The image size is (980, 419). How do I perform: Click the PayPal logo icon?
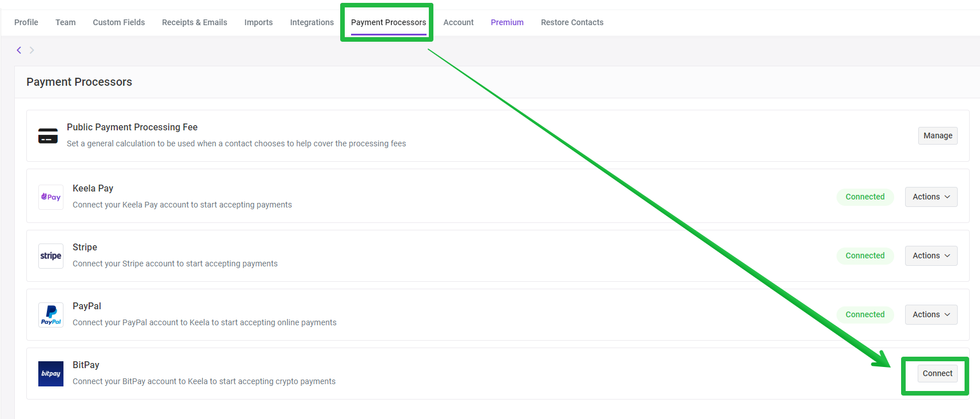[x=51, y=315]
